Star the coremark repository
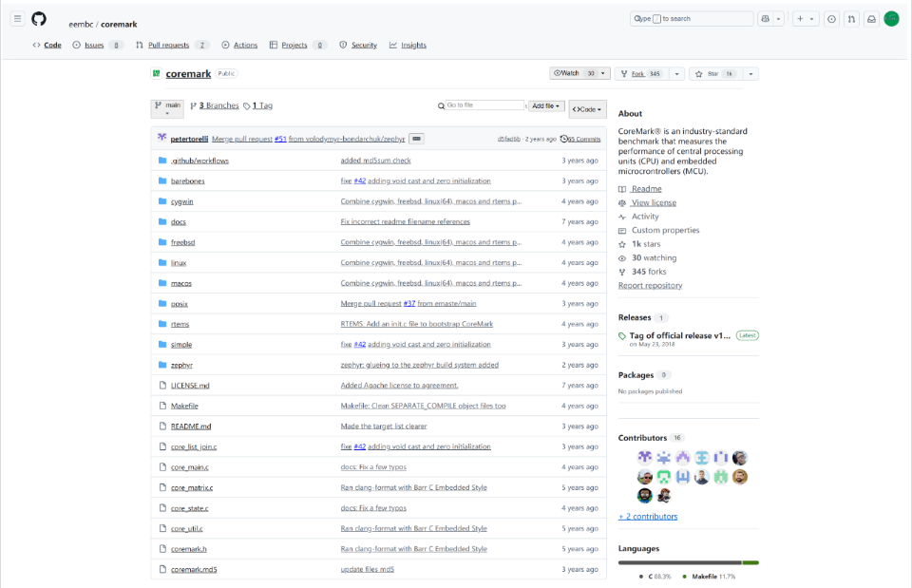The image size is (912, 588). coord(714,74)
